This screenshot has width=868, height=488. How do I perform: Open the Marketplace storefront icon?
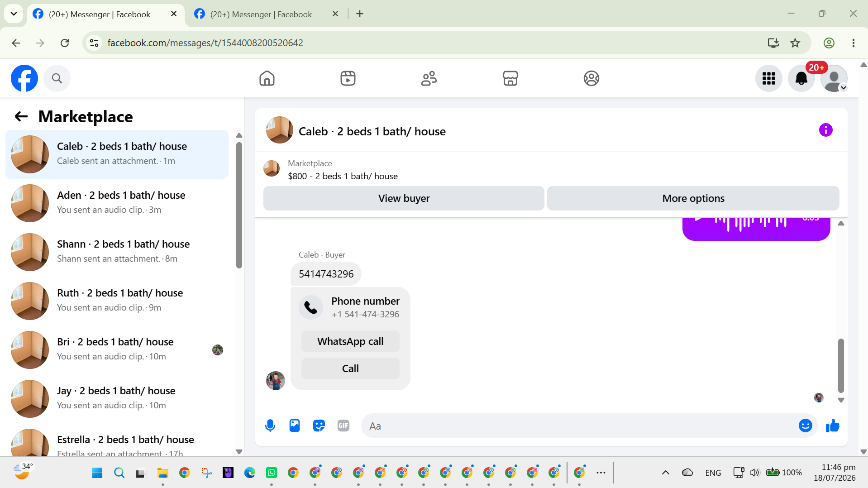(510, 78)
